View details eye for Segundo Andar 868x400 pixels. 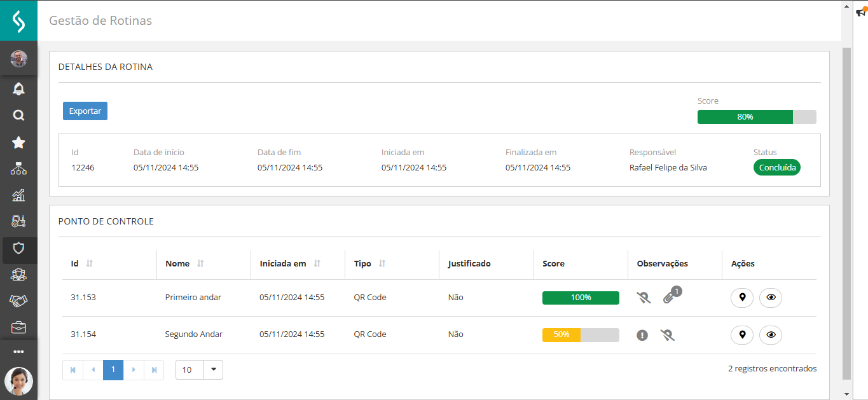point(771,335)
